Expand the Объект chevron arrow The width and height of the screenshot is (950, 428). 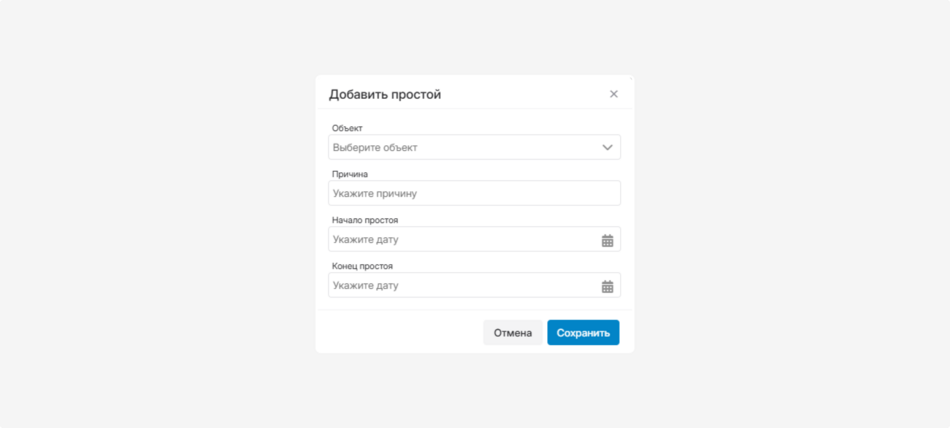click(x=607, y=147)
